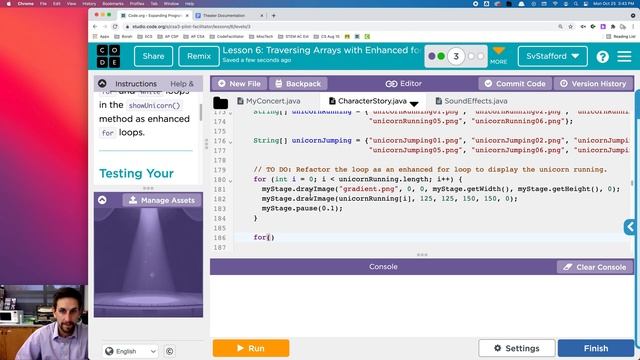Open the Bookmarks menu in menu bar
640x360 pixels.
pyautogui.click(x=113, y=4)
